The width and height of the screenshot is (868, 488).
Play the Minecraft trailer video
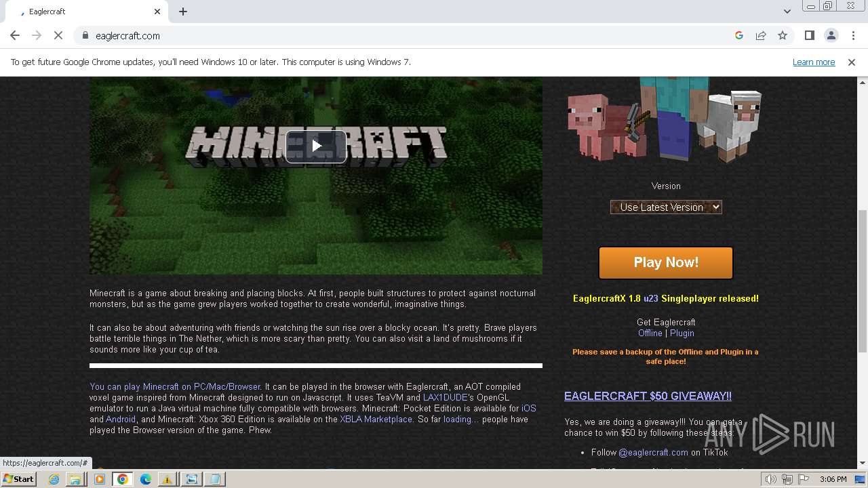[316, 146]
